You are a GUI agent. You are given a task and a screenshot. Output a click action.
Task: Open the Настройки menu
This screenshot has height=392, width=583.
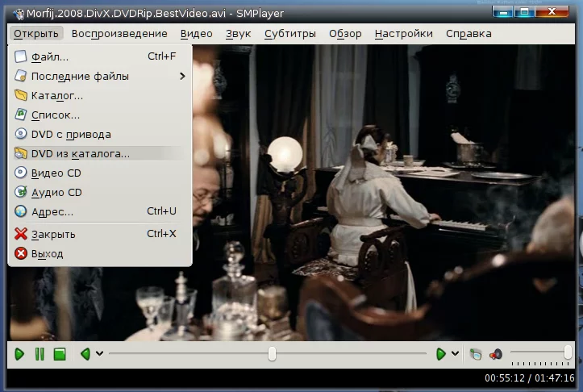[404, 33]
